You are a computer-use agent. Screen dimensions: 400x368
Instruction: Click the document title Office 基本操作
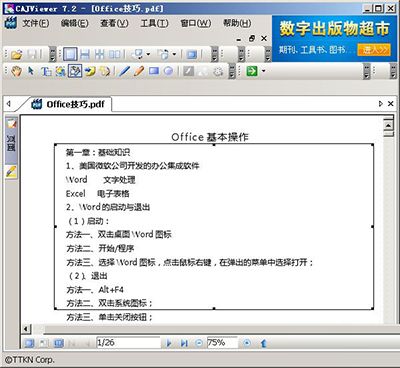[210, 137]
